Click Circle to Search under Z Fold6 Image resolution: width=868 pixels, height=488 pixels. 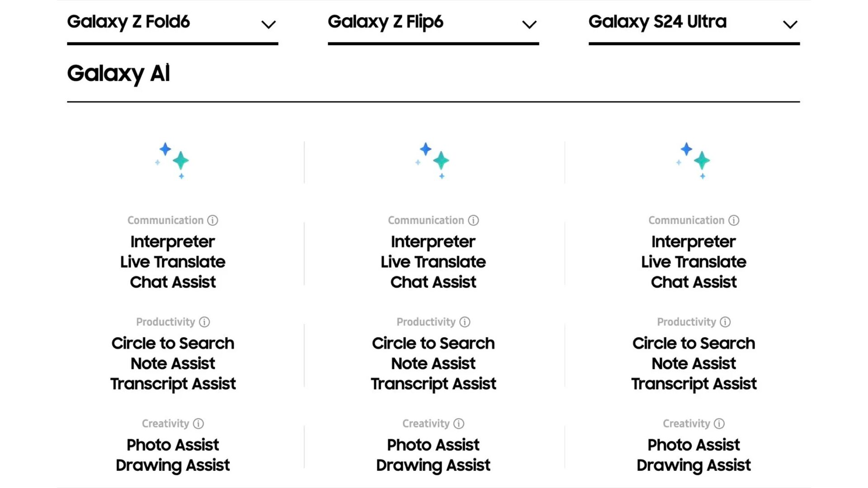173,343
